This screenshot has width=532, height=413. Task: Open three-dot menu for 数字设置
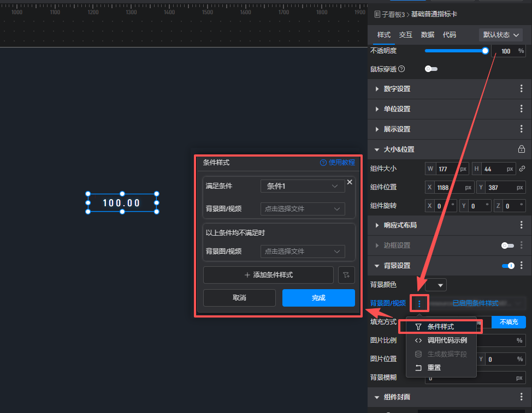coord(521,89)
